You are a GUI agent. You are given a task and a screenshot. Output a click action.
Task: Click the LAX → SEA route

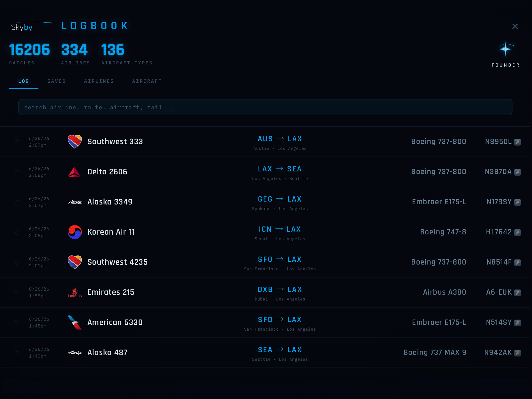click(280, 169)
